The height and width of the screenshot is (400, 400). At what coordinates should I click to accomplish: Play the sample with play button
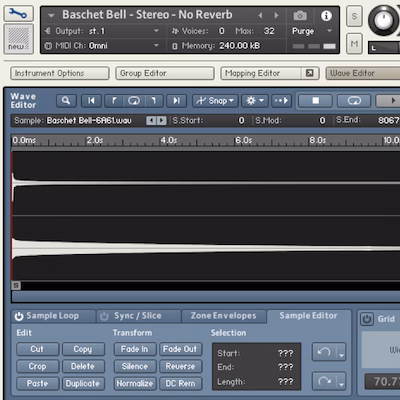point(388,101)
